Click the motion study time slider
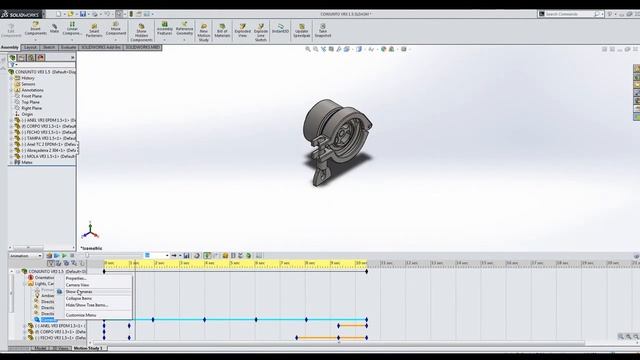 point(87,256)
